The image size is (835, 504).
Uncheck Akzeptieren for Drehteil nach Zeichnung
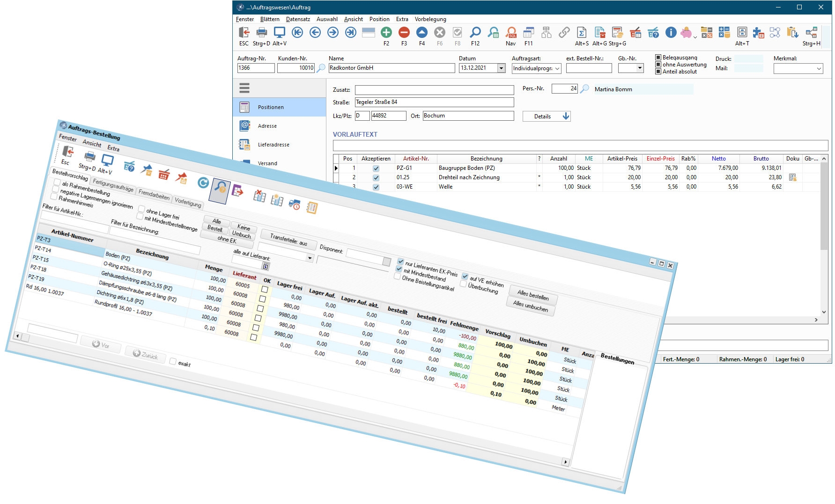(376, 178)
